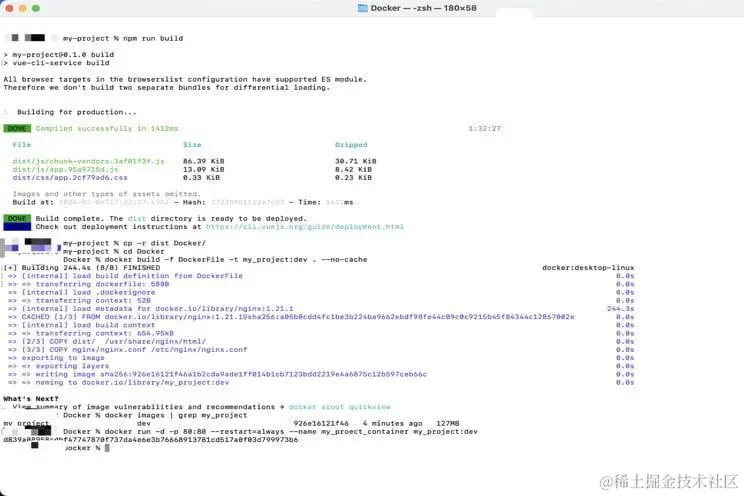Click the 'CACHED [1/3] FROM docker.io' line
The image size is (744, 496).
click(x=298, y=317)
